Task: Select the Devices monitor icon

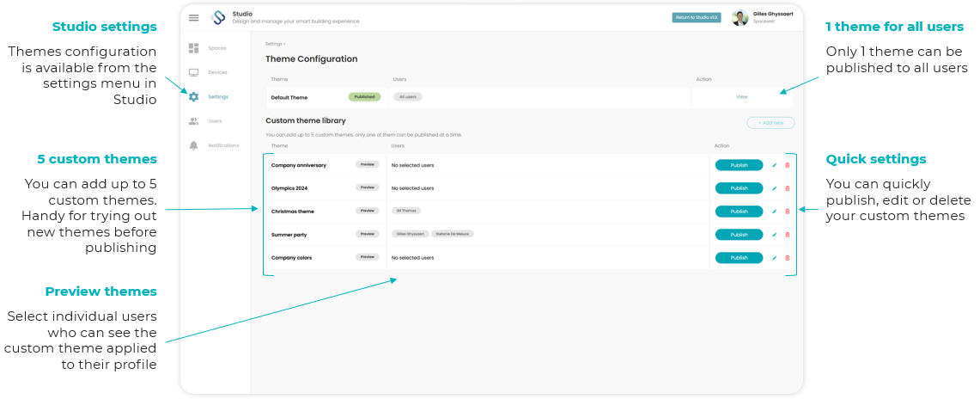Action: (x=194, y=72)
